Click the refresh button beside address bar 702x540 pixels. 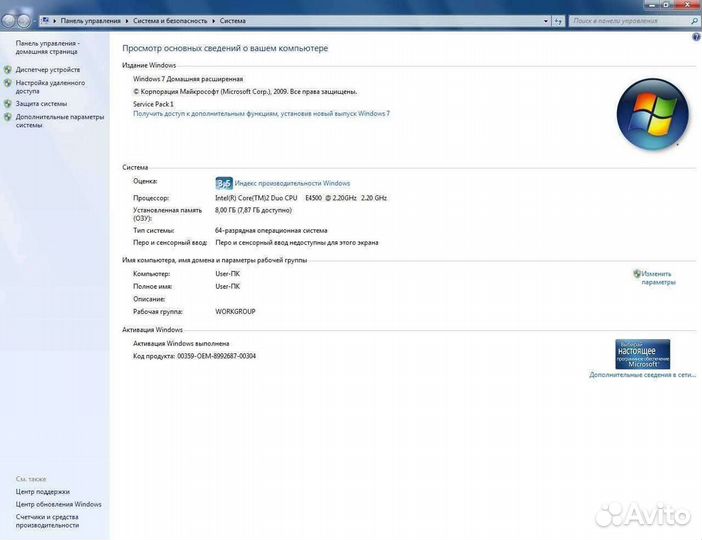tap(558, 21)
